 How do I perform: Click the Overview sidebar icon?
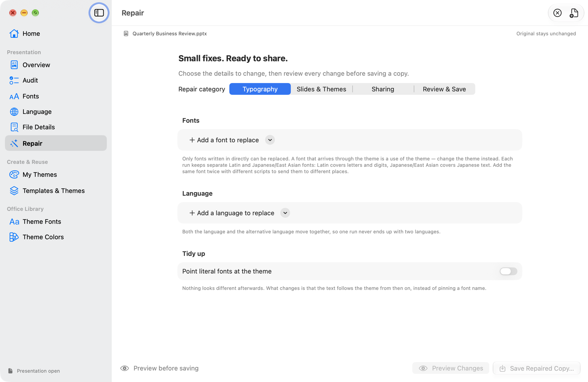tap(14, 65)
